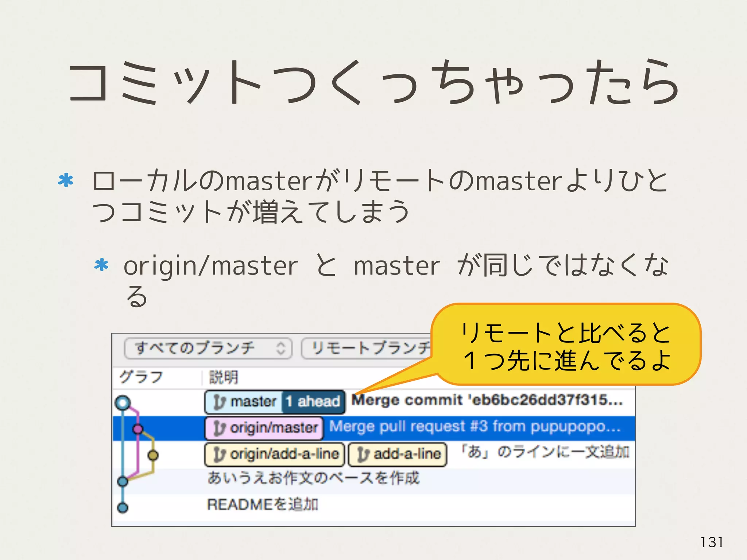Click the origin/master branch badge
The height and width of the screenshot is (560, 747).
pos(264,428)
